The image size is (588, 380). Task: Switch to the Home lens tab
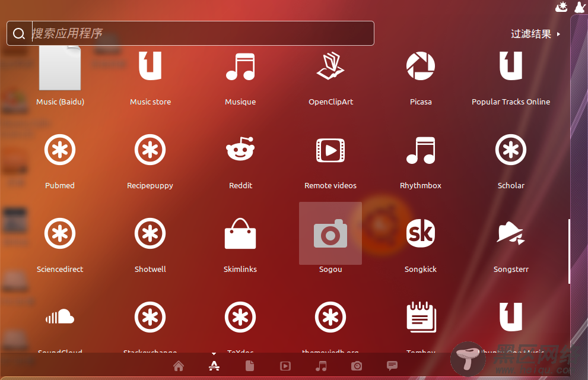(179, 366)
